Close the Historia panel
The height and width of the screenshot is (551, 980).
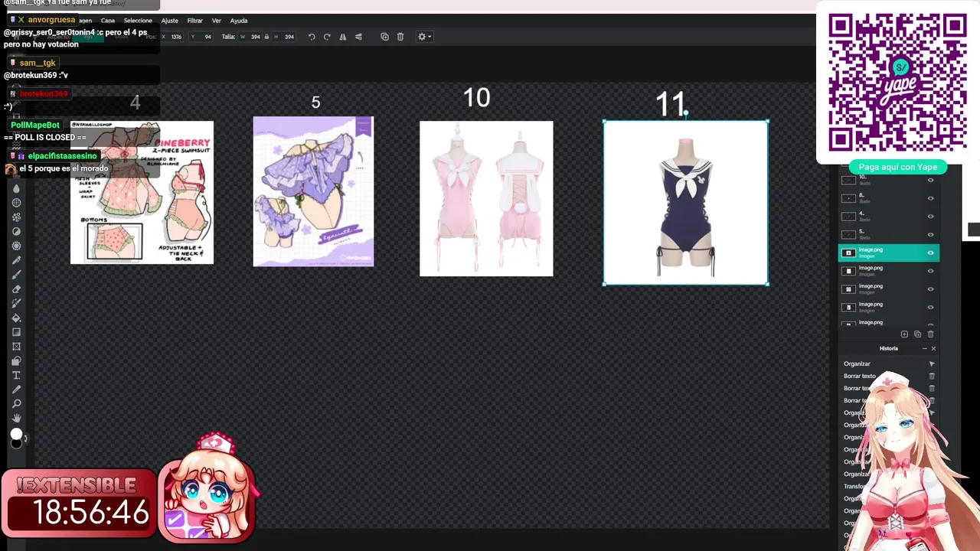pos(933,348)
